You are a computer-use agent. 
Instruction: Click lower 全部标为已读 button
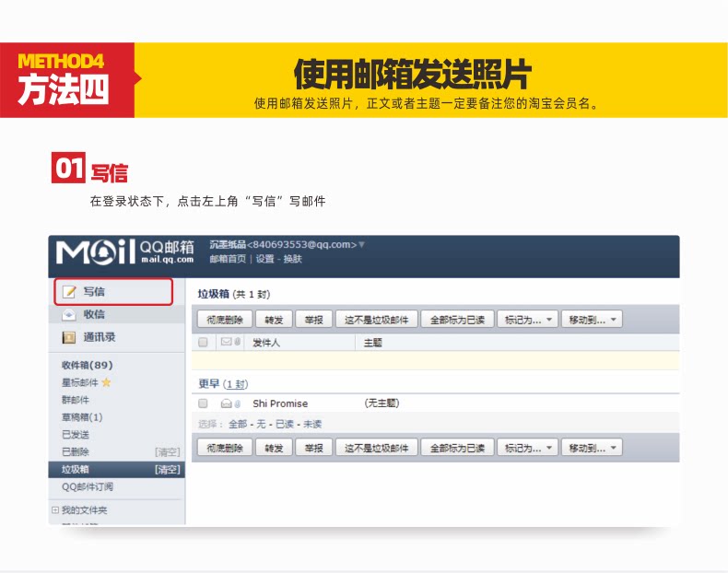457,449
